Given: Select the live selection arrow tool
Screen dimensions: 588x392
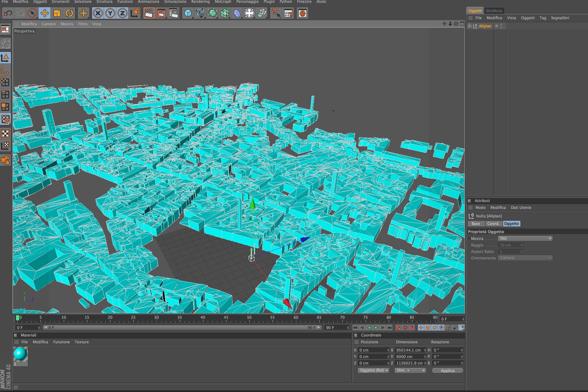Looking at the screenshot, I should (x=32, y=13).
